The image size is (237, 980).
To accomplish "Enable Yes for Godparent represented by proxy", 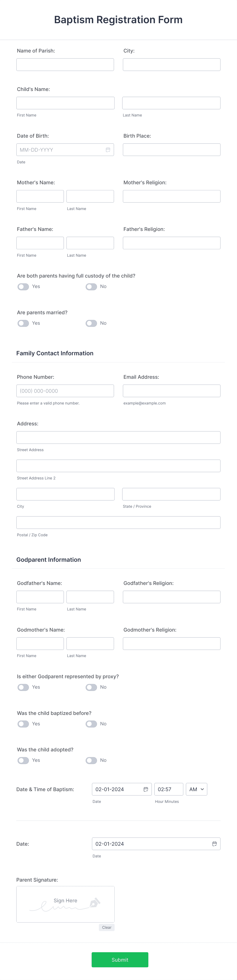I will coord(23,687).
